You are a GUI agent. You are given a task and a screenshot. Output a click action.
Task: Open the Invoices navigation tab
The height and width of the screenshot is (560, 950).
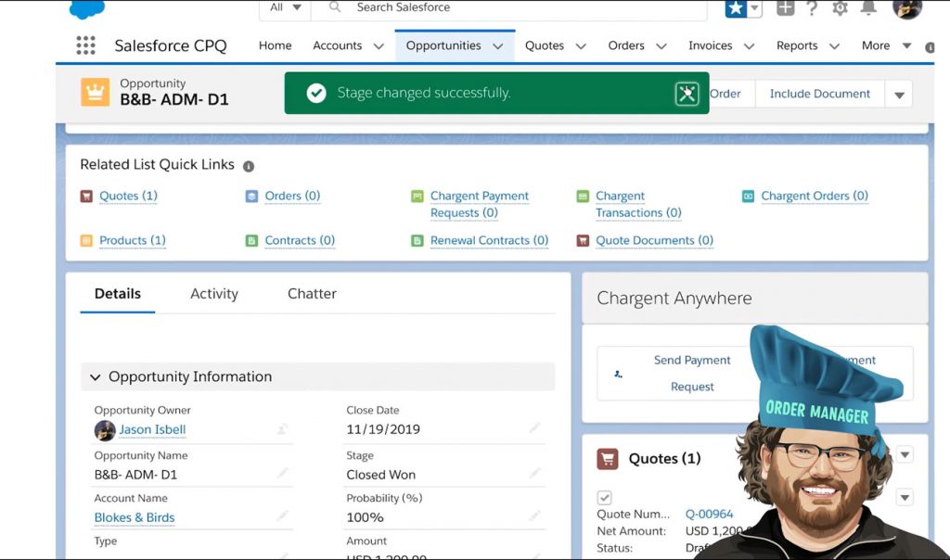[710, 45]
